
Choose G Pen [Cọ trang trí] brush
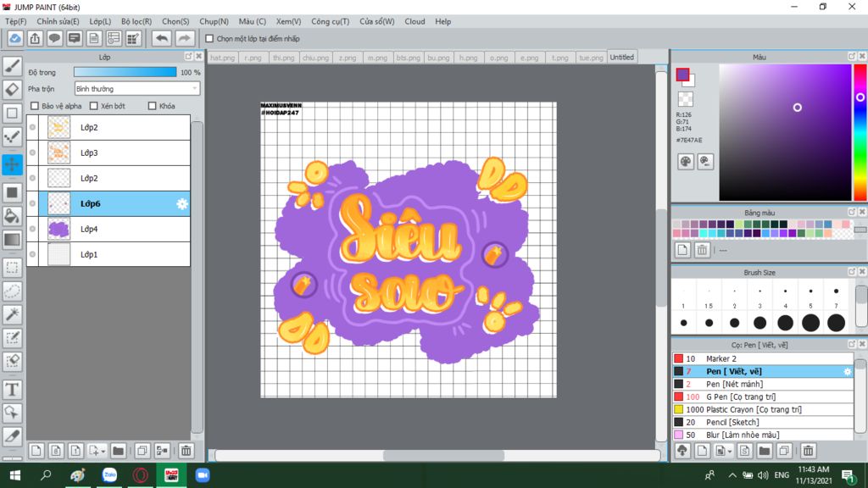(763, 396)
